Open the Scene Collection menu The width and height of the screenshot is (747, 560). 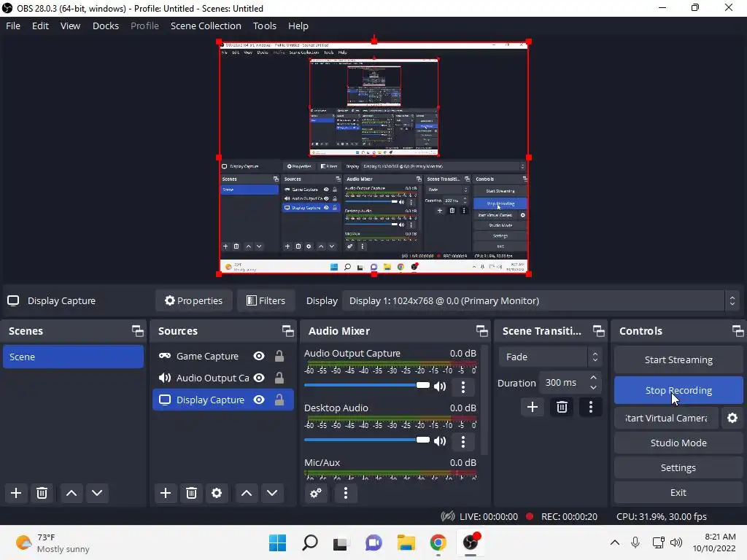point(206,26)
